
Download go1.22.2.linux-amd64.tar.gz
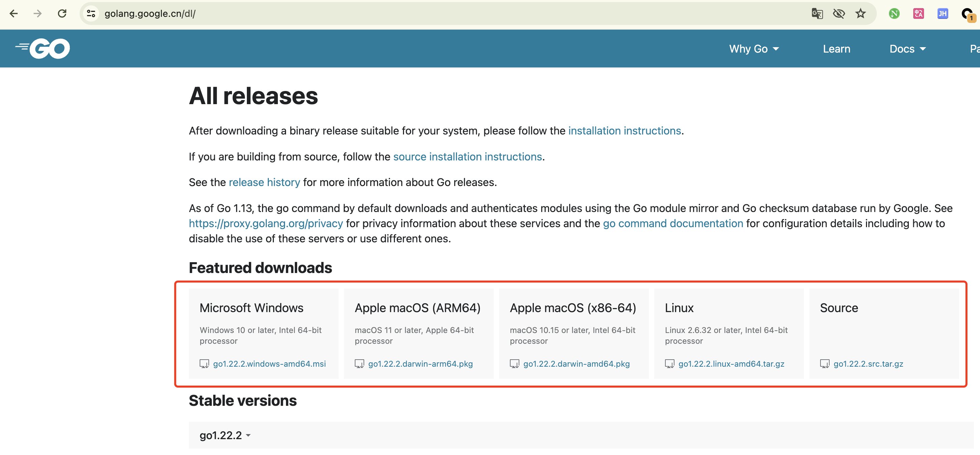coord(731,364)
